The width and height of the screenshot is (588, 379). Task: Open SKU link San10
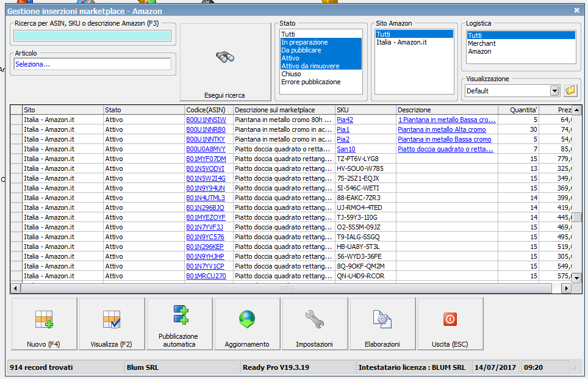pos(346,149)
